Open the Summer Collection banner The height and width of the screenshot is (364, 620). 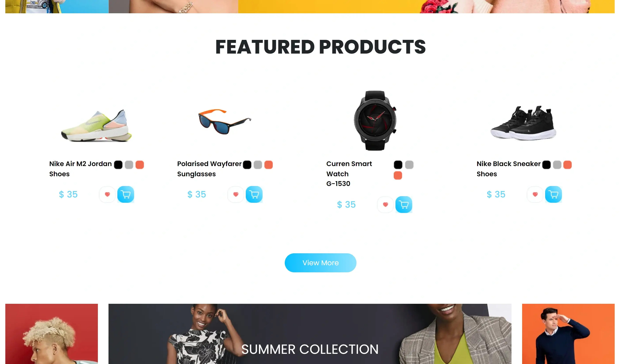310,334
